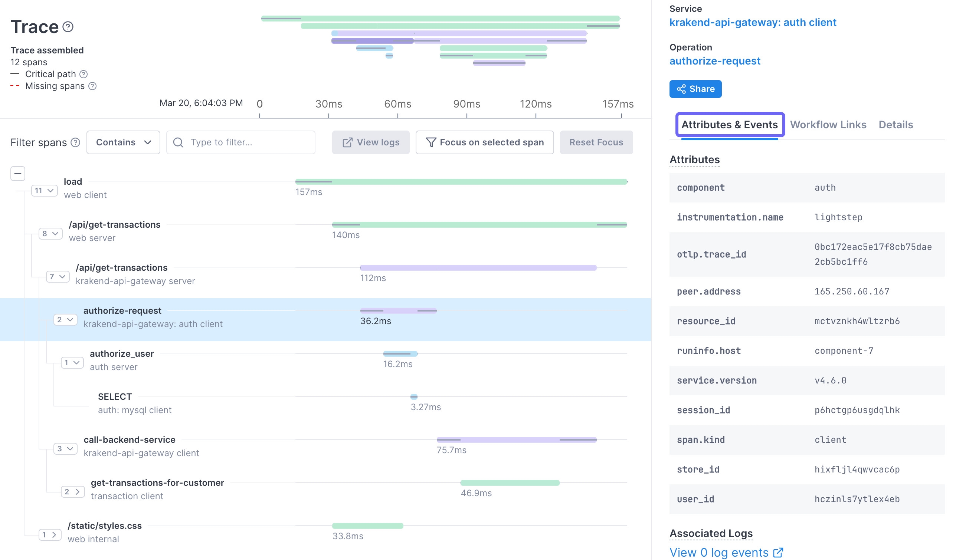Click the search magnifier in the filter field

(178, 142)
